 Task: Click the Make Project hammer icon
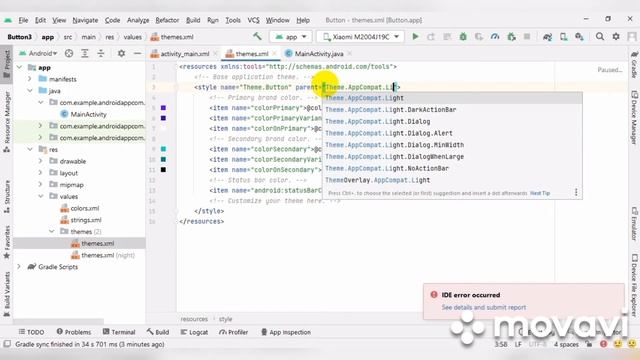point(257,36)
